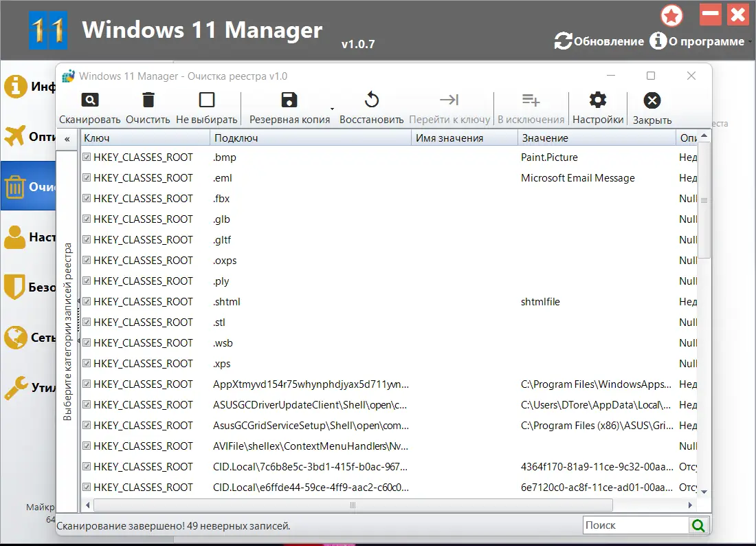The width and height of the screenshot is (756, 546).
Task: Select the .gltf subkey row
Action: 222,240
